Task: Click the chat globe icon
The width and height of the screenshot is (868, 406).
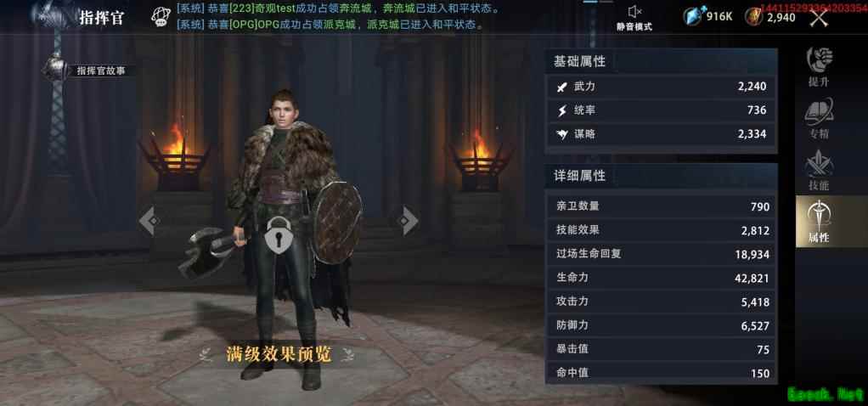Action: (161, 17)
